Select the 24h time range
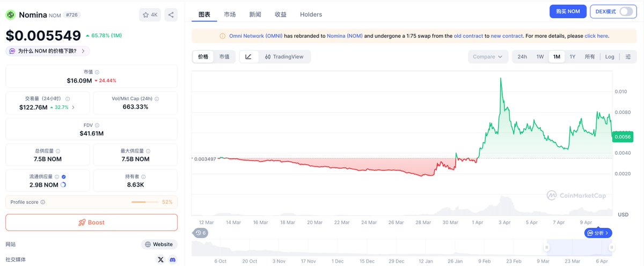644x266 pixels. [x=522, y=56]
